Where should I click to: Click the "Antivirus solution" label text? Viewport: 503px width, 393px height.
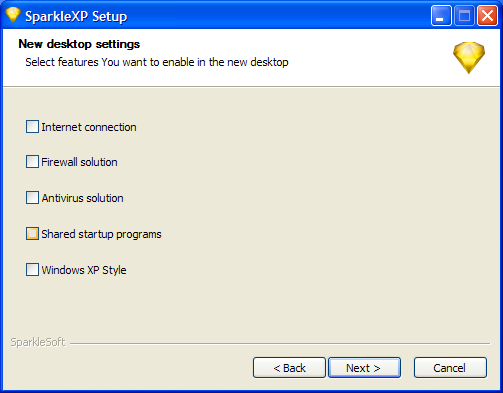(x=82, y=198)
